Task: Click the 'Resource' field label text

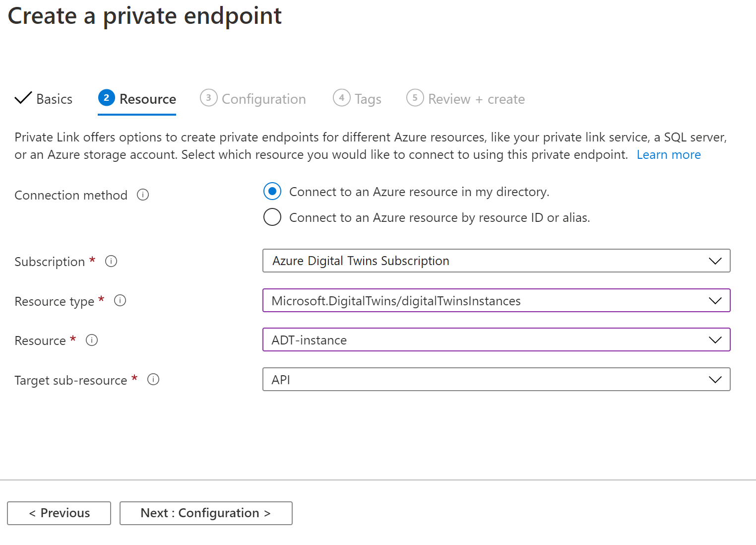Action: [x=40, y=341]
